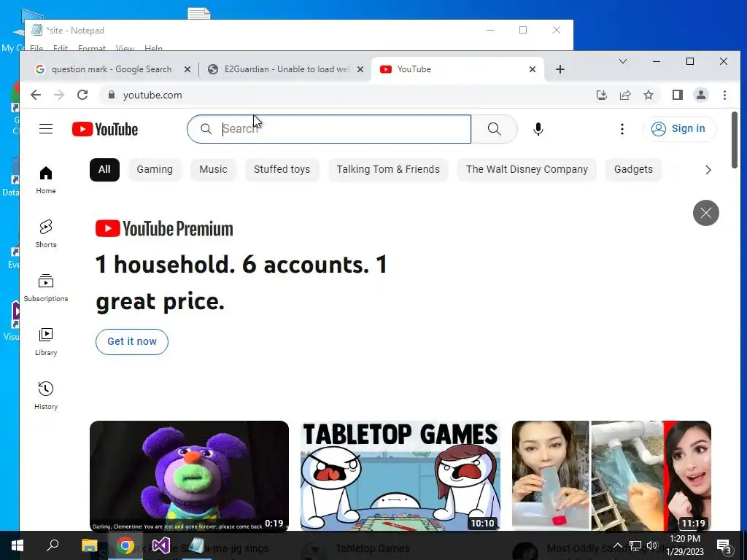
Task: Open Chrome's three-dot customize menu
Action: (724, 95)
